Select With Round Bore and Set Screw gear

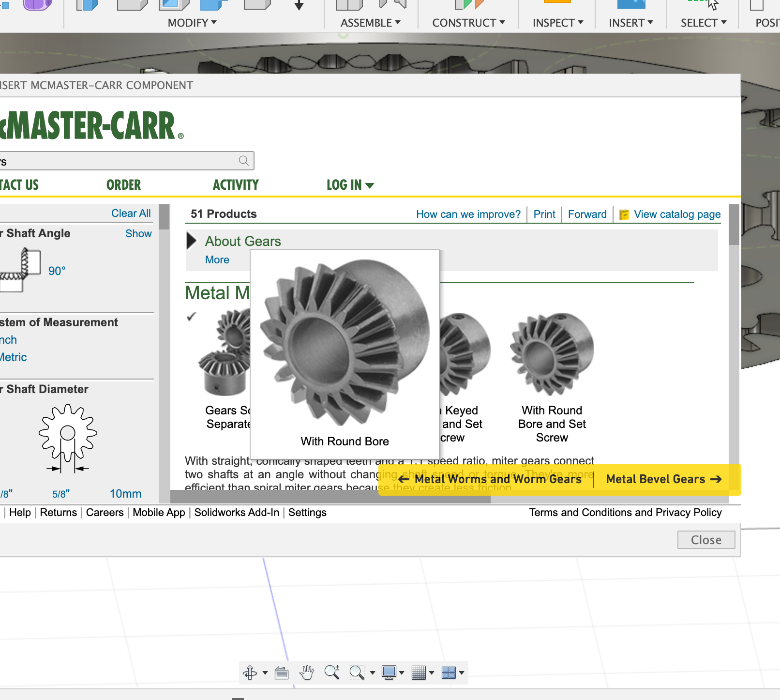552,353
